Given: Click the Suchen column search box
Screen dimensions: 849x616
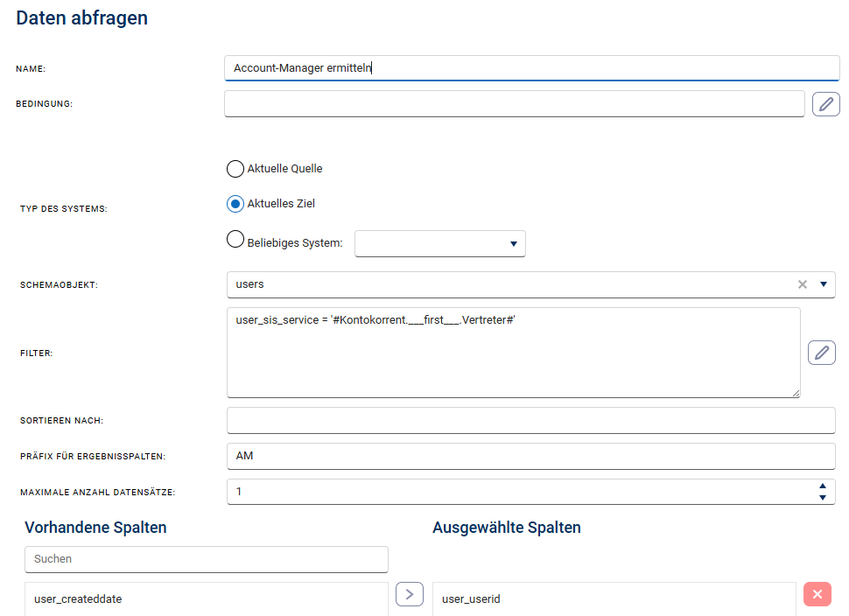Looking at the screenshot, I should coord(206,559).
